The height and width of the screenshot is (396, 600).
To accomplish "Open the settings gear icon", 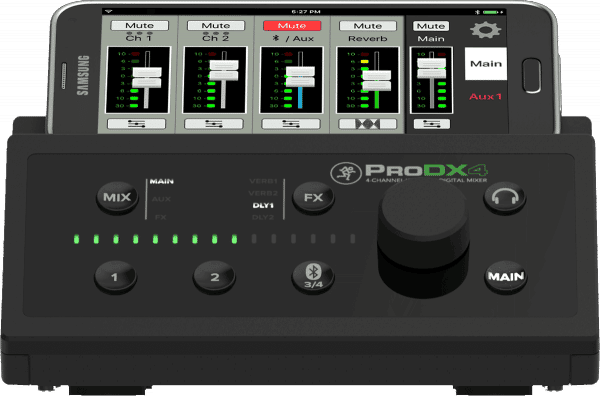I will click(x=485, y=30).
